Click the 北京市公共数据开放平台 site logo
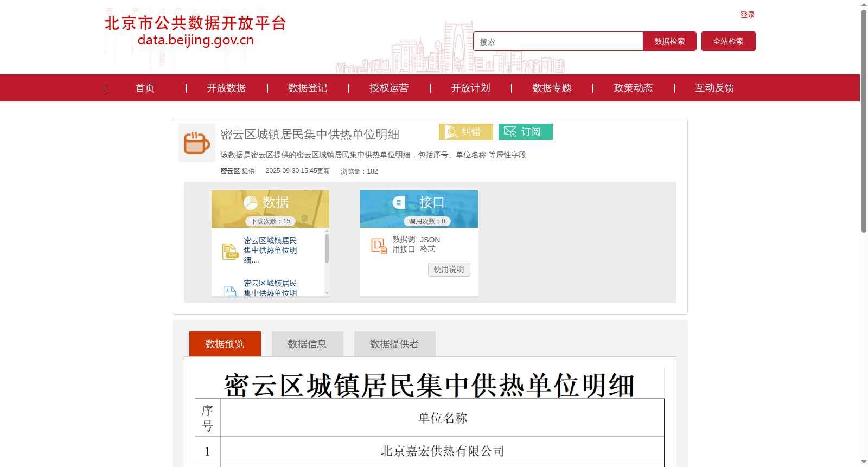Viewport: 868px width, 467px height. tap(195, 31)
